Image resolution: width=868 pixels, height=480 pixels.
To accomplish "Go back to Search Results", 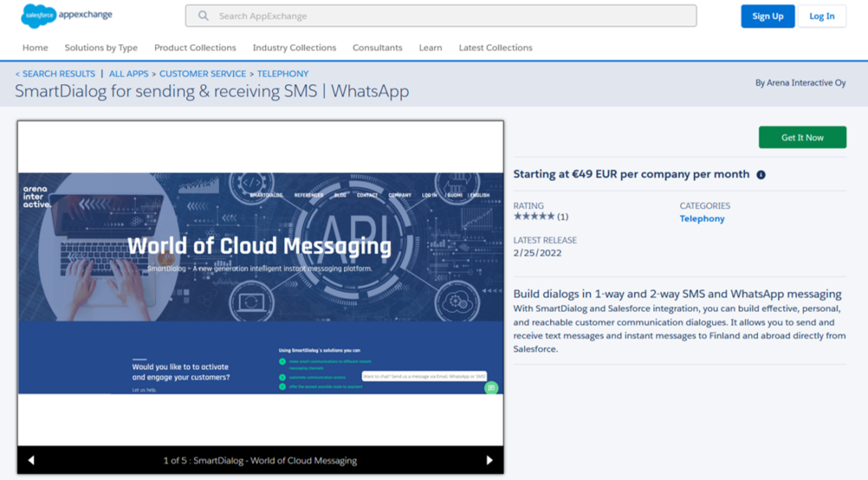I will point(55,74).
